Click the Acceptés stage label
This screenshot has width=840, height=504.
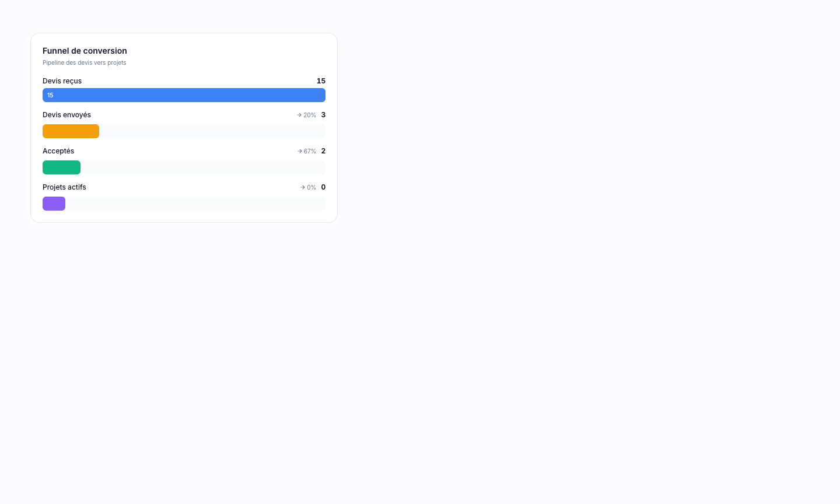[x=58, y=151]
